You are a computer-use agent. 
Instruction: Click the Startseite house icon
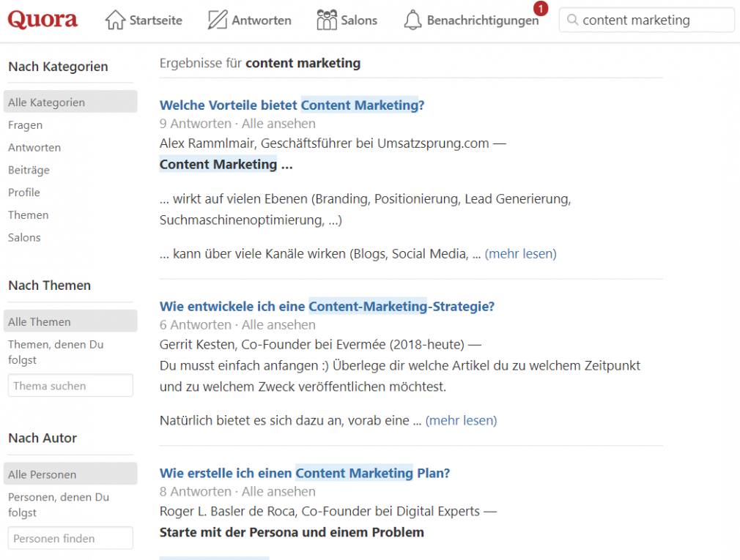[115, 20]
